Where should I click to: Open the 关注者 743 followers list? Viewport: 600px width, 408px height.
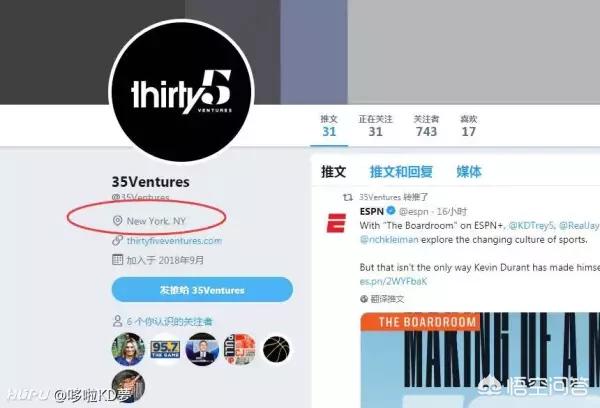coord(426,126)
